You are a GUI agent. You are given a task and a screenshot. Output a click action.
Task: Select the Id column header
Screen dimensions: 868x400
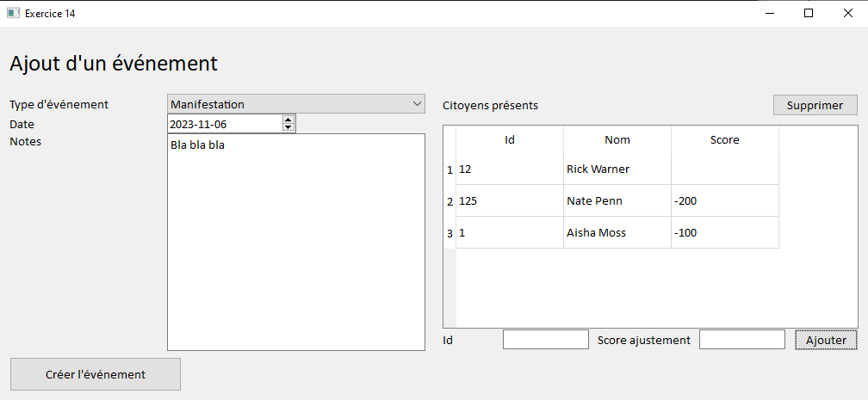click(x=510, y=140)
